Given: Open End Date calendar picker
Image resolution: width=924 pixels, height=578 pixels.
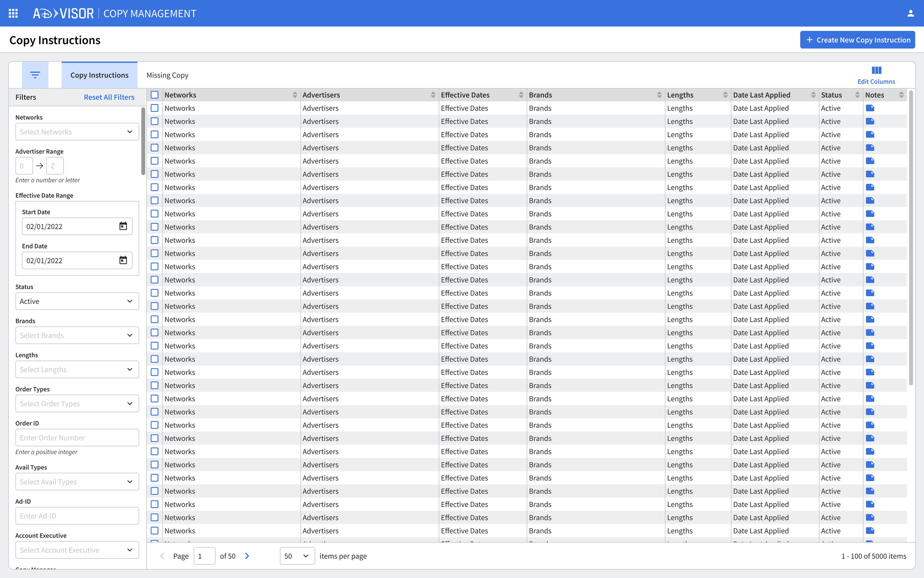Looking at the screenshot, I should [123, 260].
